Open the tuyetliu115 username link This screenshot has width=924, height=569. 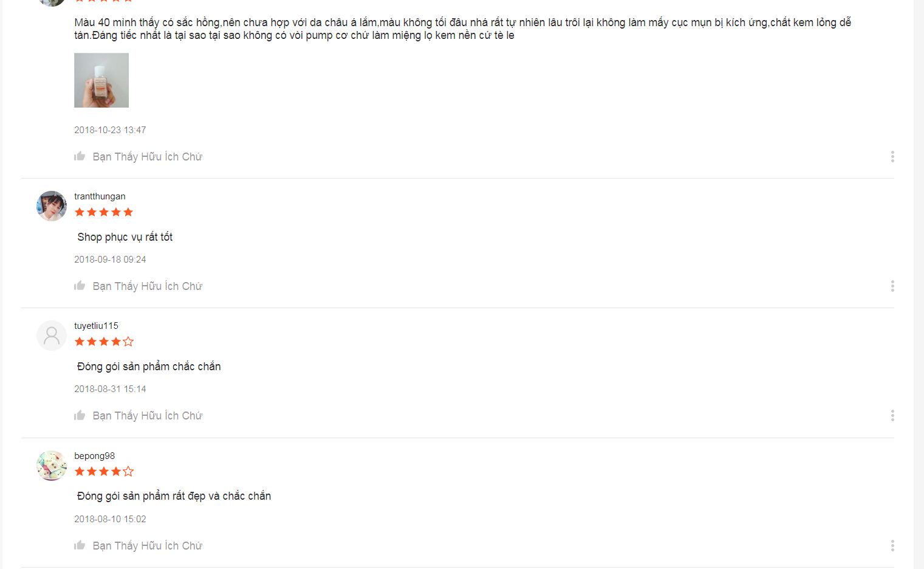[96, 326]
